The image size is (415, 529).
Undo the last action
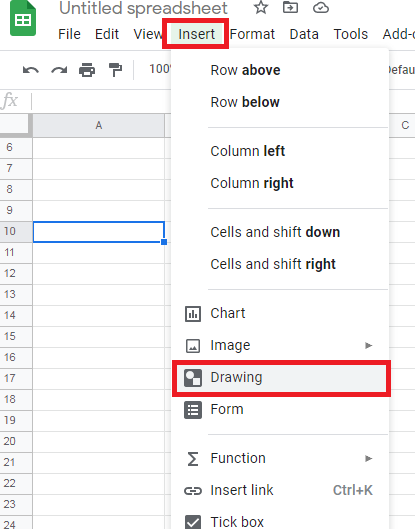click(x=31, y=70)
